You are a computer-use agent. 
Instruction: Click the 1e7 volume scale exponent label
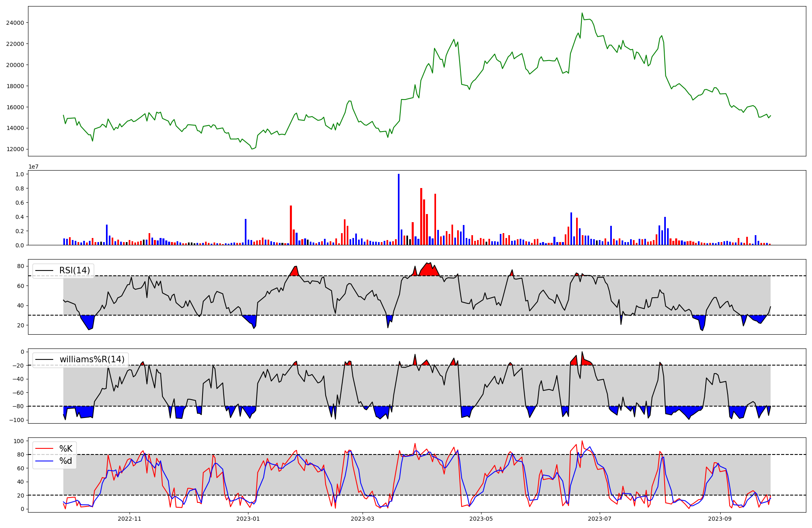coord(33,167)
